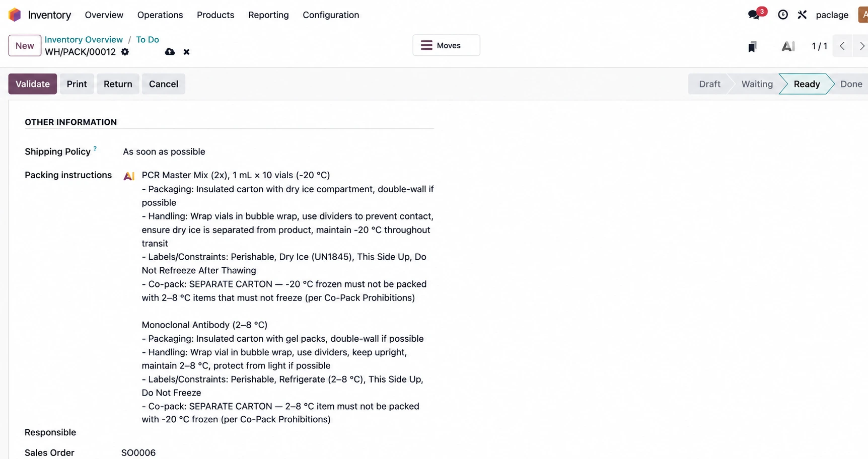Open the gear actions menu beside WH/PACK/00012
868x459 pixels.
tap(125, 52)
